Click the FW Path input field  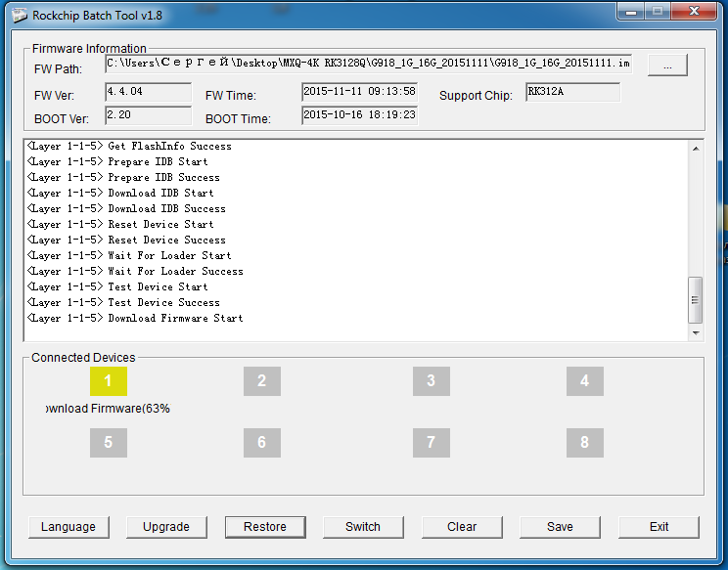coord(368,64)
